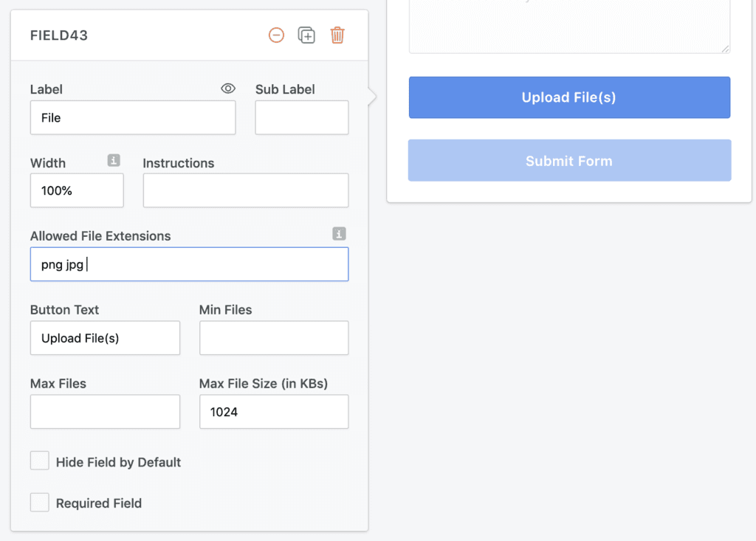Viewport: 756px width, 541px height.
Task: Open the Width info icon
Action: click(x=114, y=160)
